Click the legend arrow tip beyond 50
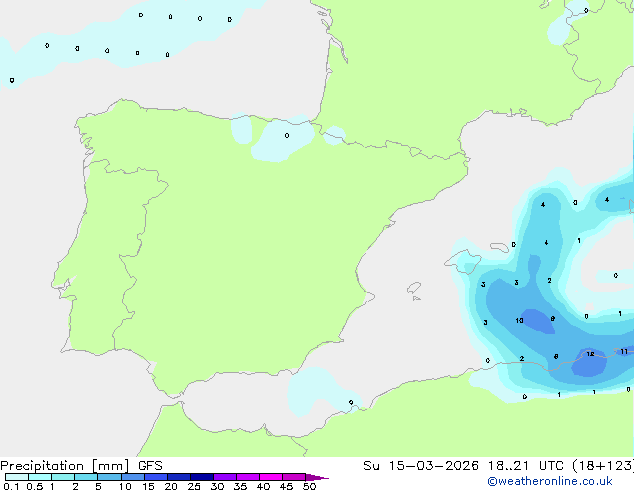634x490 pixels. click(317, 477)
